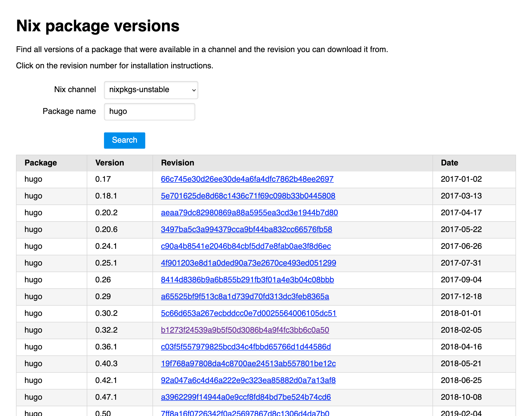Click revision c03f5f557979825bcd34c4fbbd65766d1d44586d

246,347
